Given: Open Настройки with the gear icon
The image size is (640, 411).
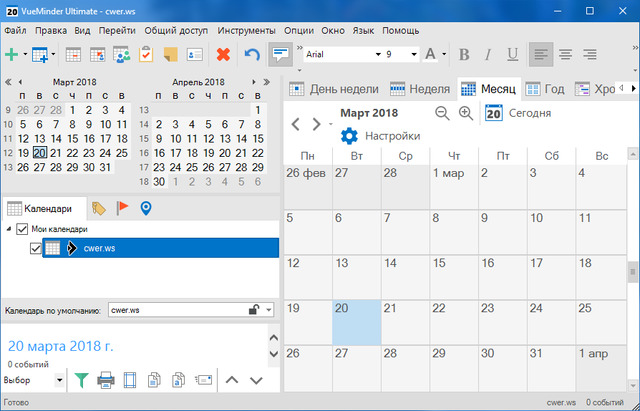Looking at the screenshot, I should tap(380, 136).
